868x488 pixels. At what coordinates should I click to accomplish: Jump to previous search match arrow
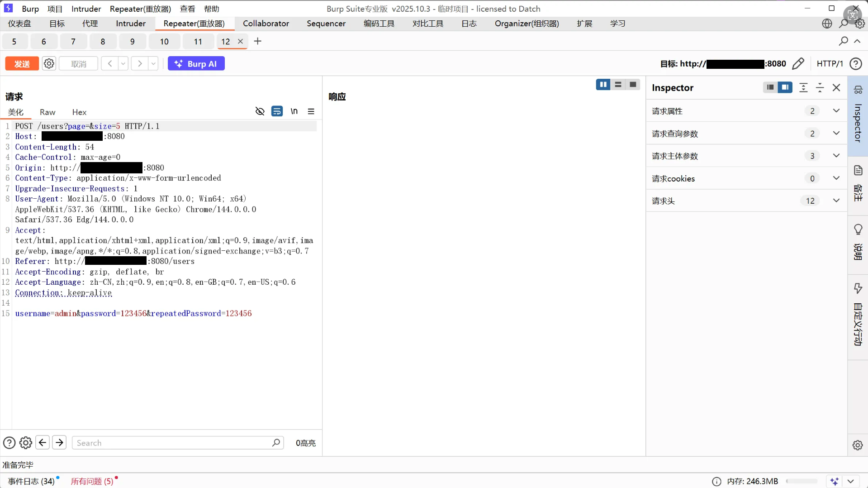coord(43,442)
